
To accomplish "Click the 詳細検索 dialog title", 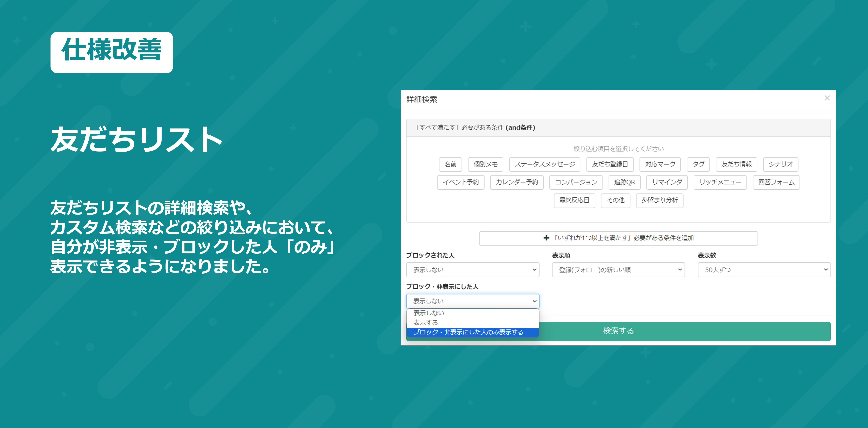I will click(x=422, y=99).
